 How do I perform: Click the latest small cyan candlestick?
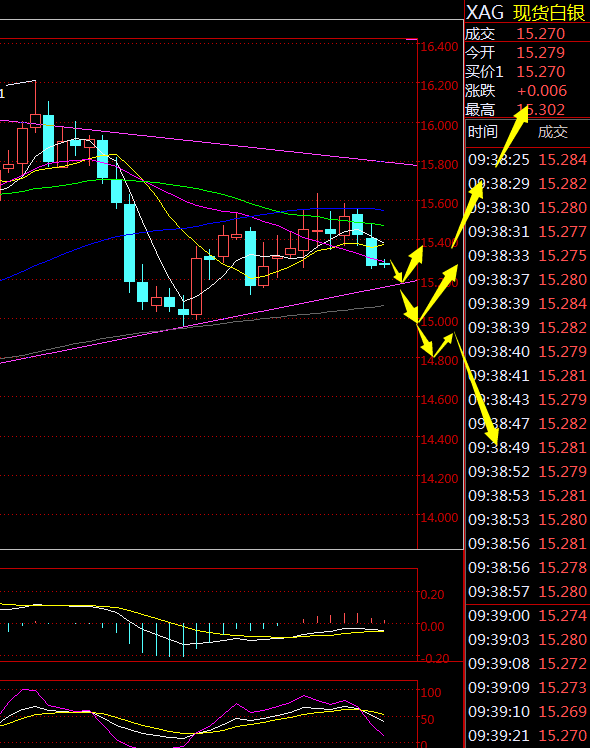point(384,263)
